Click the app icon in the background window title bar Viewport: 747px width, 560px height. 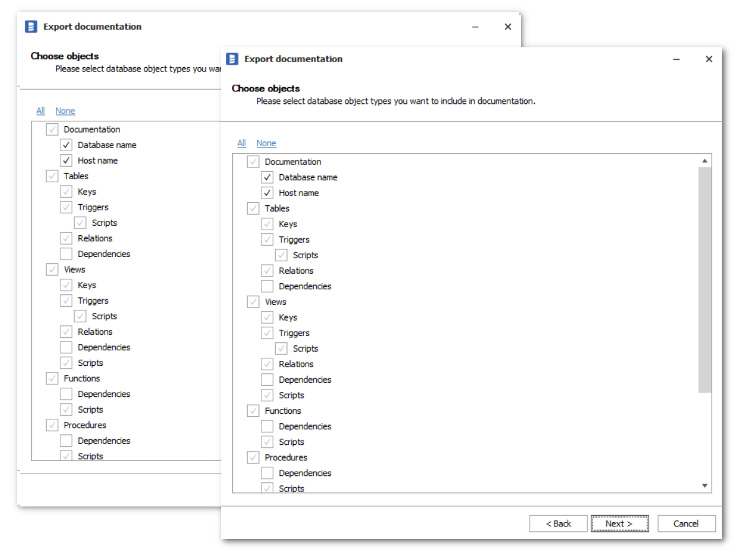[x=31, y=27]
